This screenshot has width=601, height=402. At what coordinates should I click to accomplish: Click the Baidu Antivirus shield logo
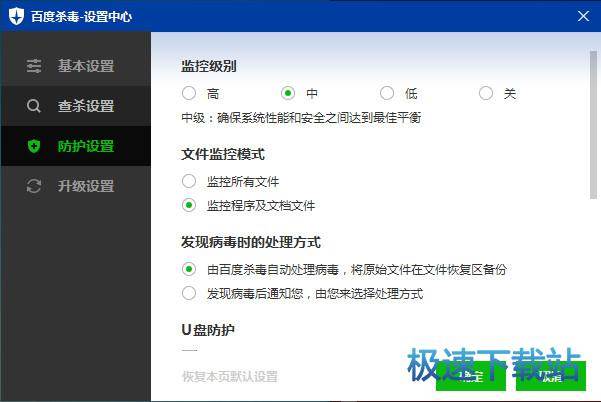(16, 16)
